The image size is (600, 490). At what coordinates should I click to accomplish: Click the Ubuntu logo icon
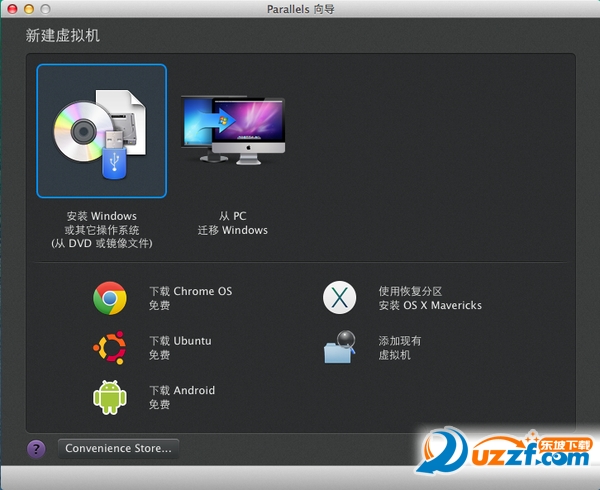point(109,347)
